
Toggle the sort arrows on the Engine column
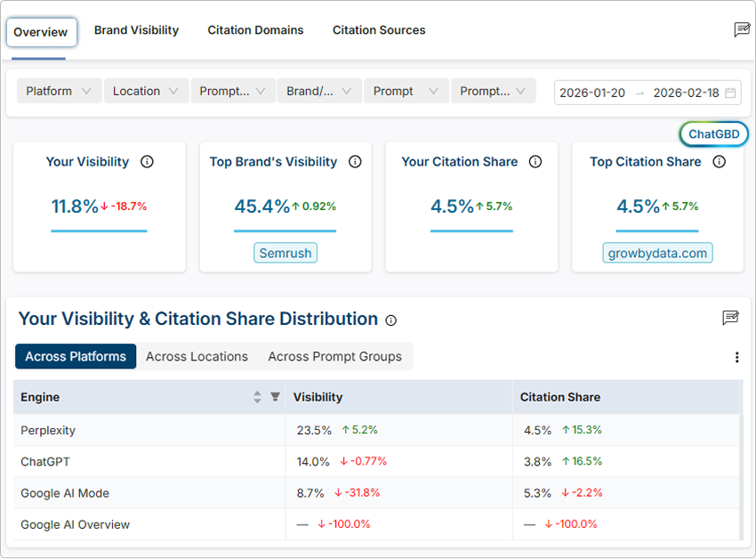point(257,397)
